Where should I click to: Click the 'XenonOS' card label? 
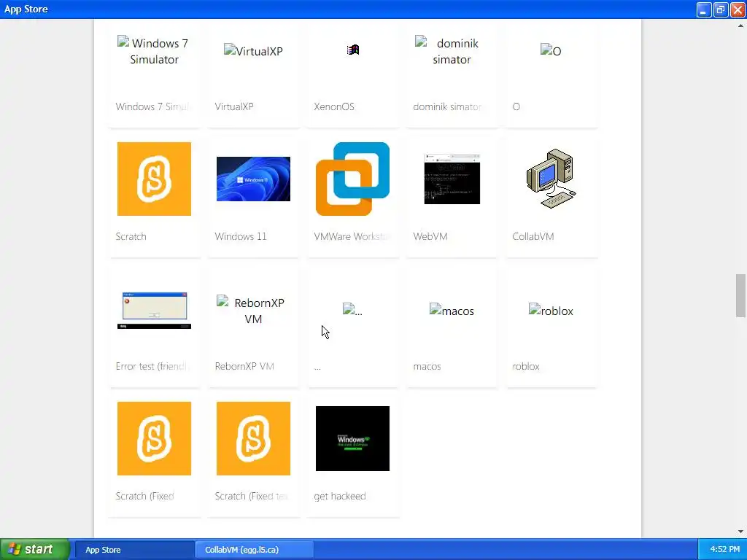pyautogui.click(x=334, y=106)
